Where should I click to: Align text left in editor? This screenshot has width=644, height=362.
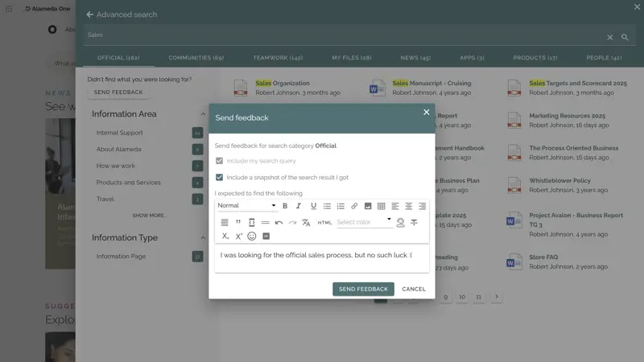tap(394, 206)
